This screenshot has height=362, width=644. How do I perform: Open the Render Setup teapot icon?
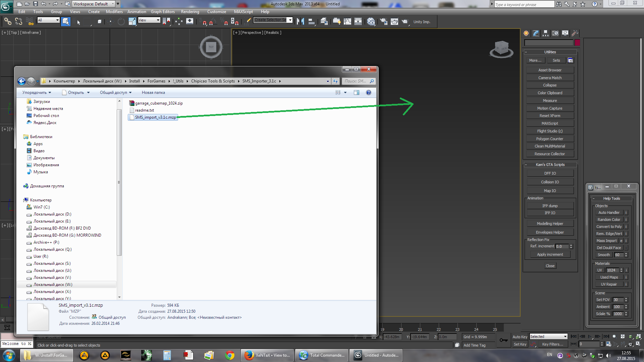[384, 22]
